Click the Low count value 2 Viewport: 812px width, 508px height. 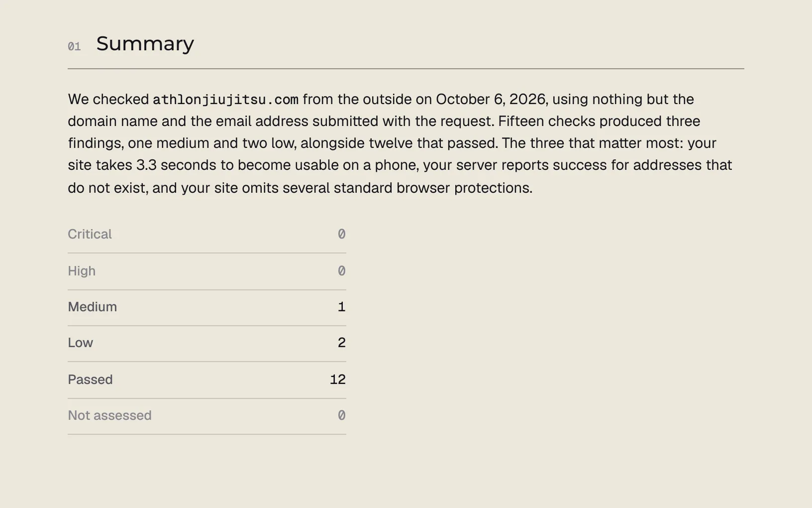click(341, 343)
